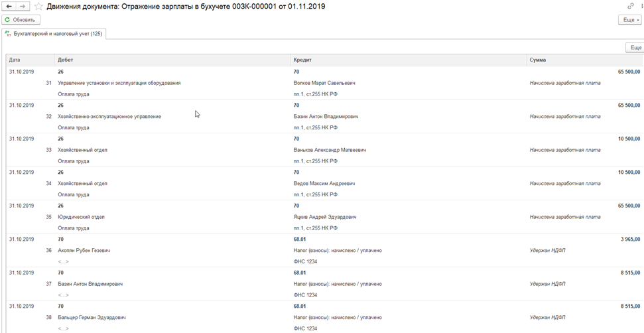Refresh the document movements with Обновить

(x=21, y=20)
